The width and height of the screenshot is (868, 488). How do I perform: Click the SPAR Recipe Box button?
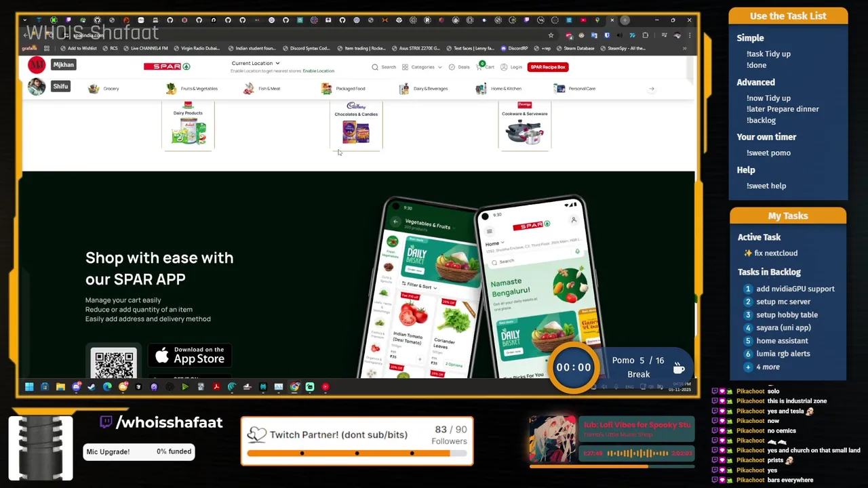[x=549, y=67]
